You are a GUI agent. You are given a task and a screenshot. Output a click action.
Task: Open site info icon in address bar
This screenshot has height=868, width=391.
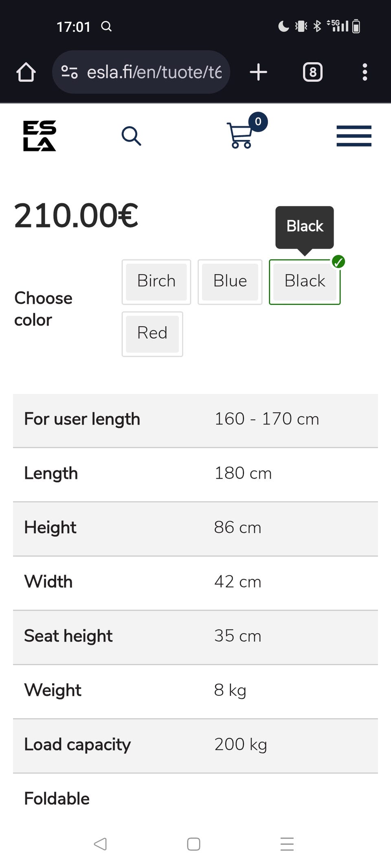[70, 72]
